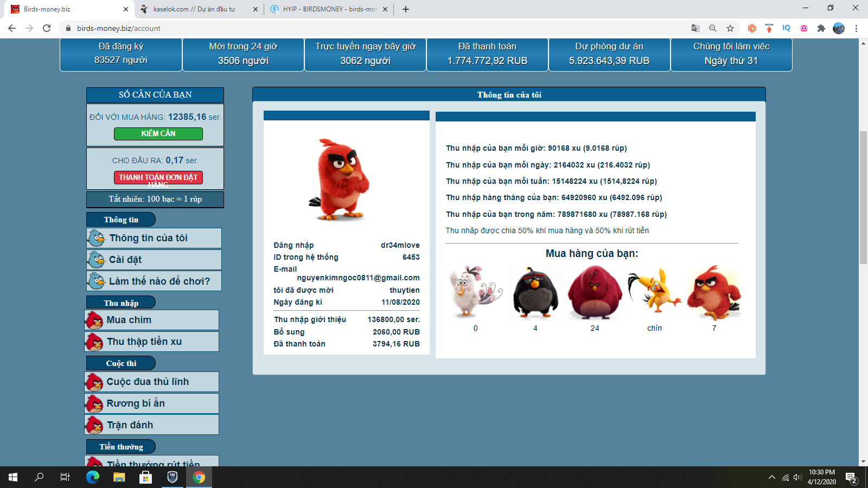
Task: Click the green KIẾM CÂN button
Action: [158, 133]
